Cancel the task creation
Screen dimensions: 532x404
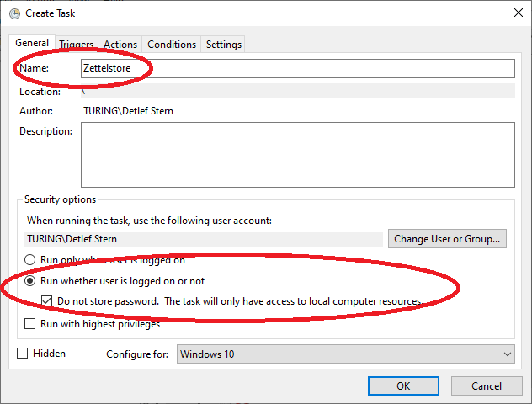point(486,385)
